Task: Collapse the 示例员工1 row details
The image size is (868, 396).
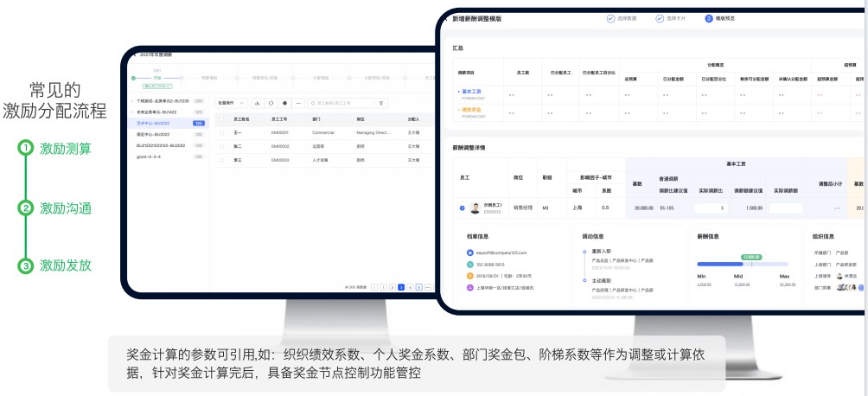Action: click(x=462, y=208)
